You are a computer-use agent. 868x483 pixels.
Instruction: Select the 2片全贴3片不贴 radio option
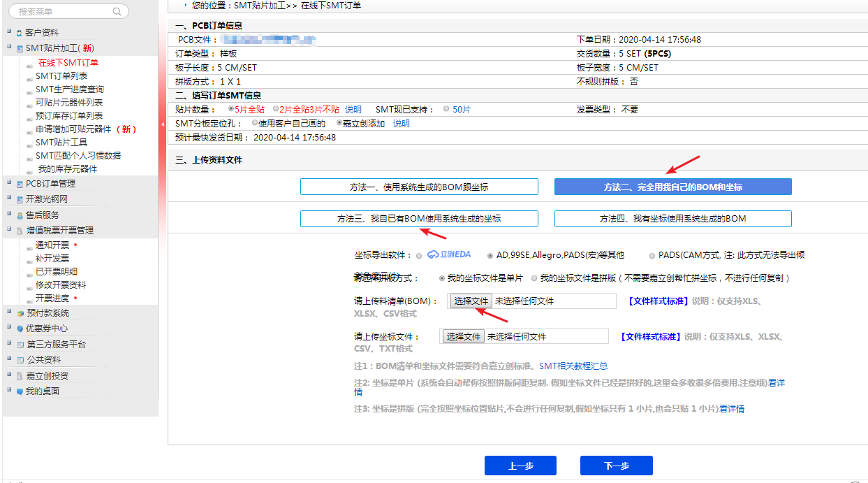pyautogui.click(x=276, y=109)
